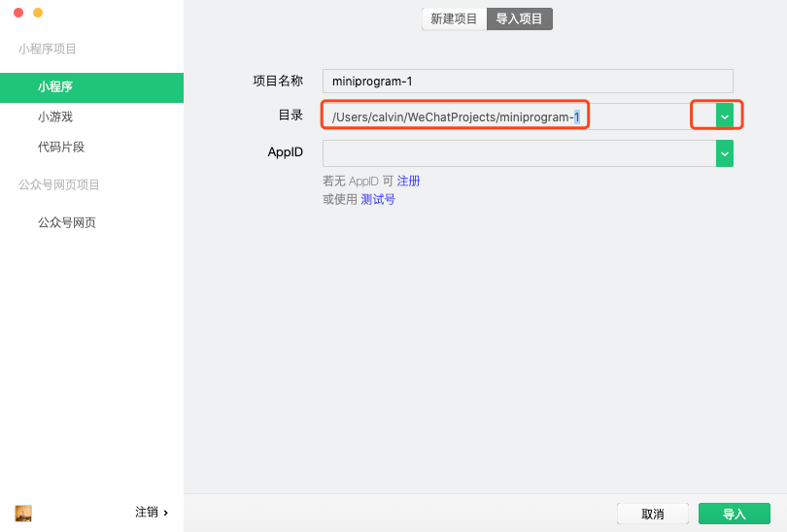Open the 目录 dropdown arrow
The image size is (787, 532).
(725, 116)
